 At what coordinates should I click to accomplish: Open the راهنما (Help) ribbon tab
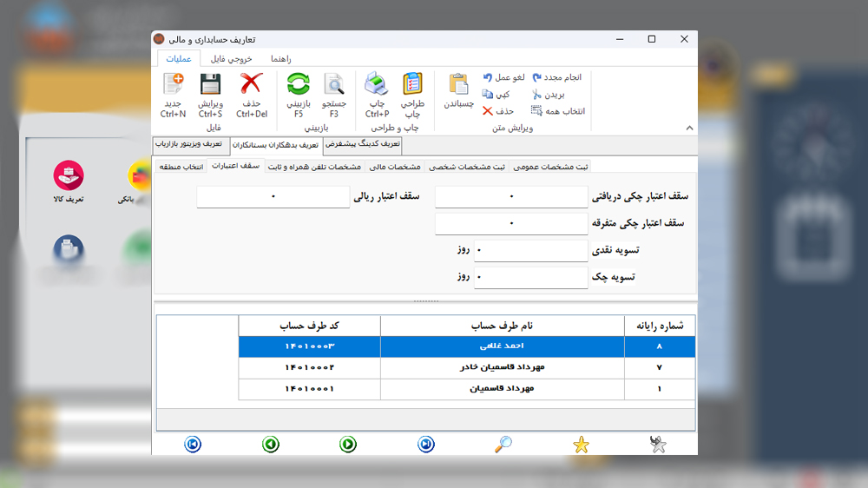click(280, 58)
